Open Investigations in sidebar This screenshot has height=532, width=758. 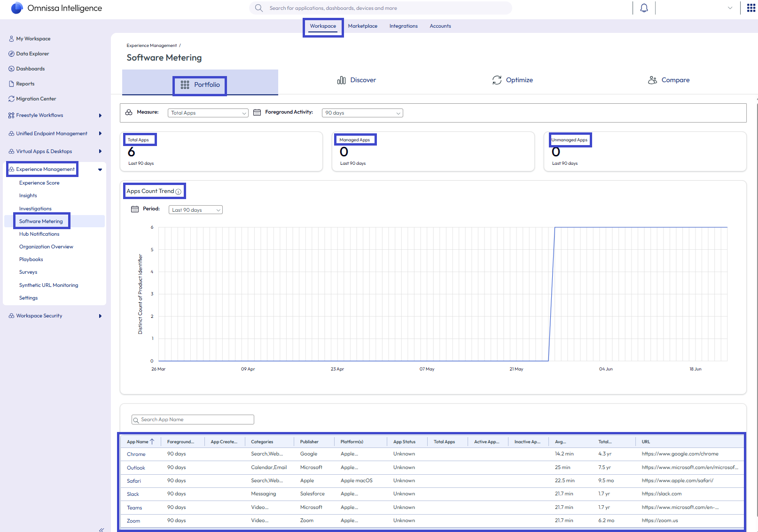pyautogui.click(x=35, y=208)
